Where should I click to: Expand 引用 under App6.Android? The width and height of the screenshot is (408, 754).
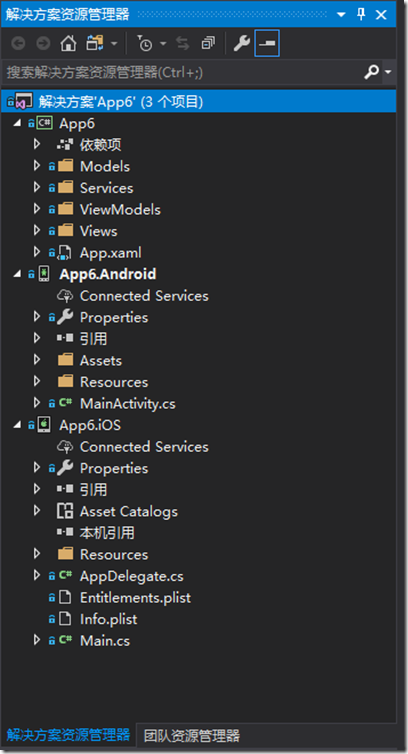(x=37, y=339)
